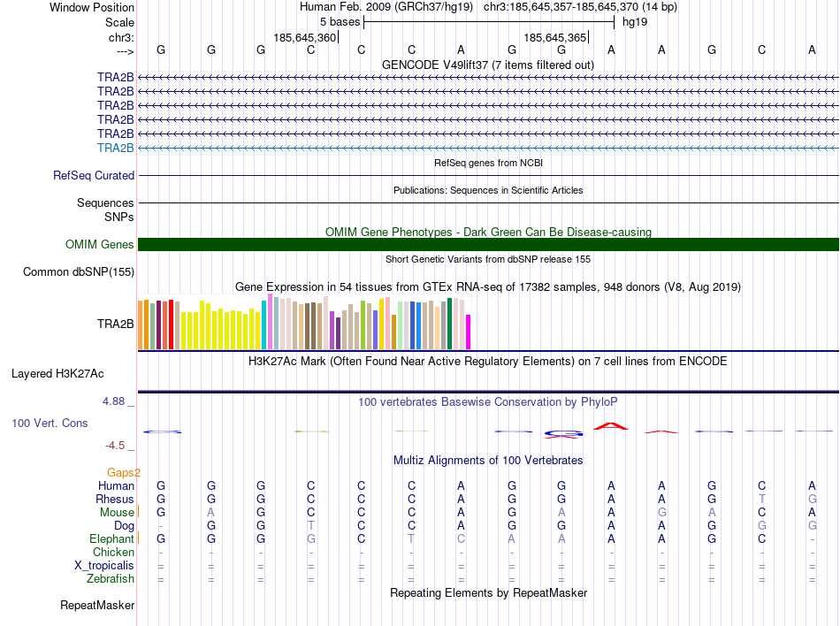Click the Window Position label
Viewport: 840px width, 626px height.
coord(92,8)
